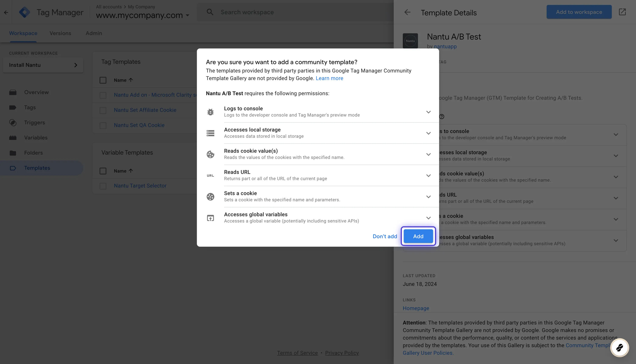Open template in new window icon
Screen dimensions: 636x364
[622, 12]
